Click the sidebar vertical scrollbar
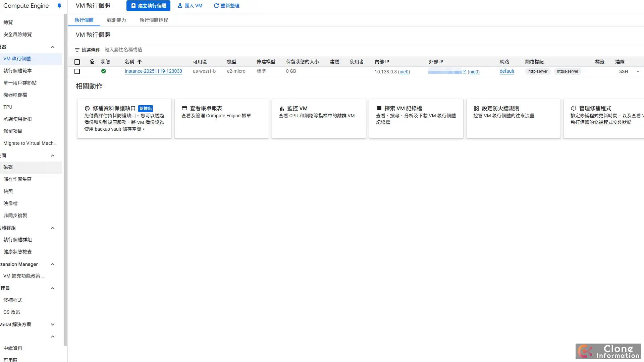 pyautogui.click(x=66, y=180)
